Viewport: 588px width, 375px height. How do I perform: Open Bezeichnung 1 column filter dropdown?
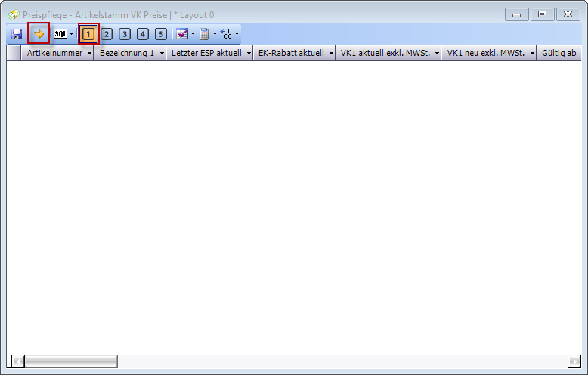pos(161,54)
